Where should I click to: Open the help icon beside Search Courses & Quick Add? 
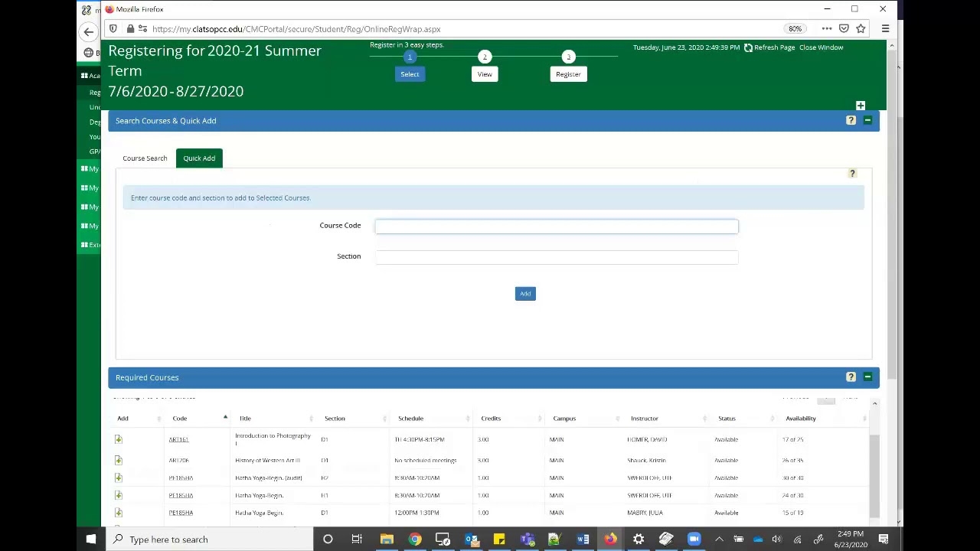(x=851, y=120)
